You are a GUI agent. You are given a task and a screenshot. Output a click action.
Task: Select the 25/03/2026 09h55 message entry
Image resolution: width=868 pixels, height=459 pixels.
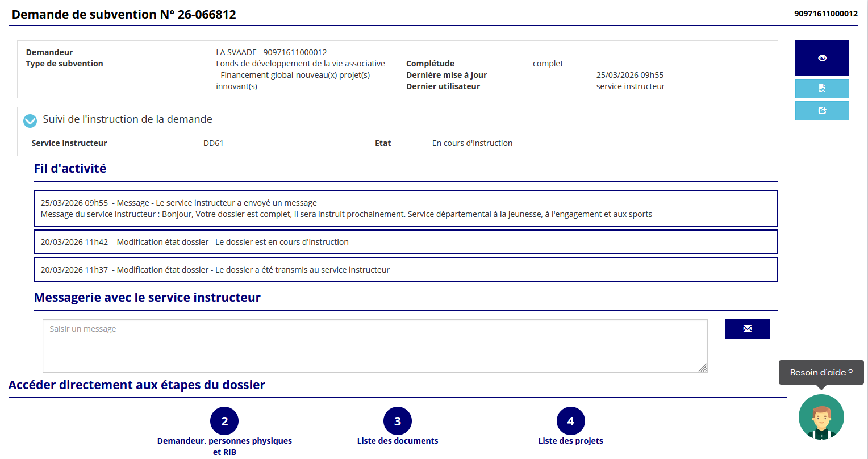[406, 208]
